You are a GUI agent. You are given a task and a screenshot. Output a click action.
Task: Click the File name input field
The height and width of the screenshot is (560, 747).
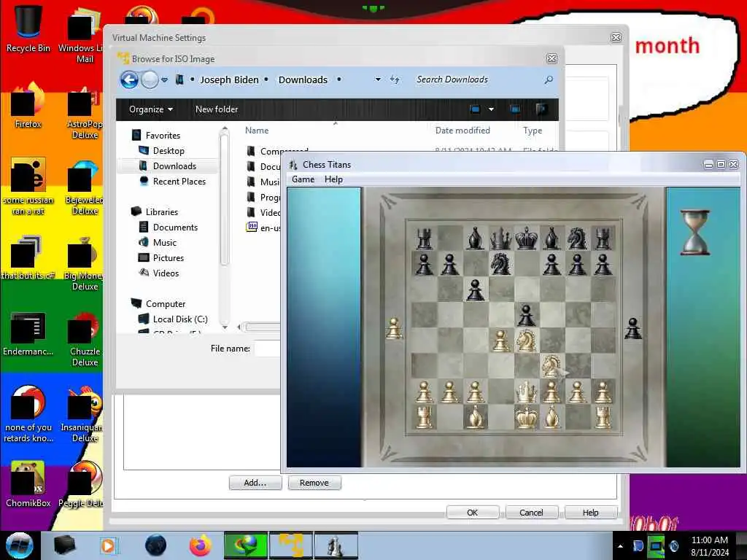(x=267, y=349)
